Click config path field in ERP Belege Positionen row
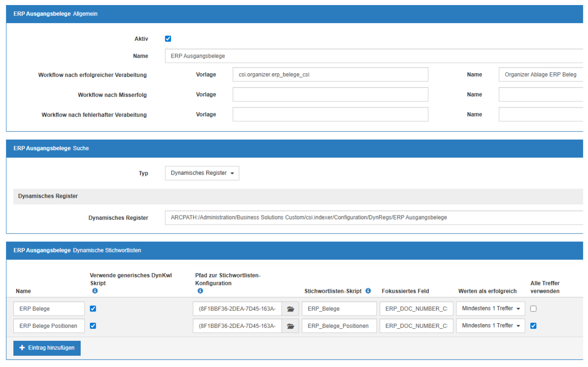588x367 pixels. pos(237,326)
